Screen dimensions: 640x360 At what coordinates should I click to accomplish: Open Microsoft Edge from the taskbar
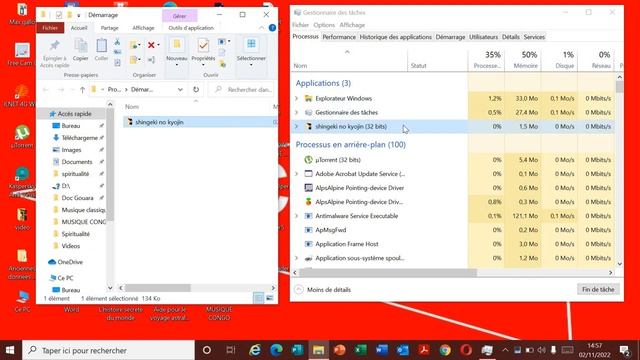(x=276, y=350)
